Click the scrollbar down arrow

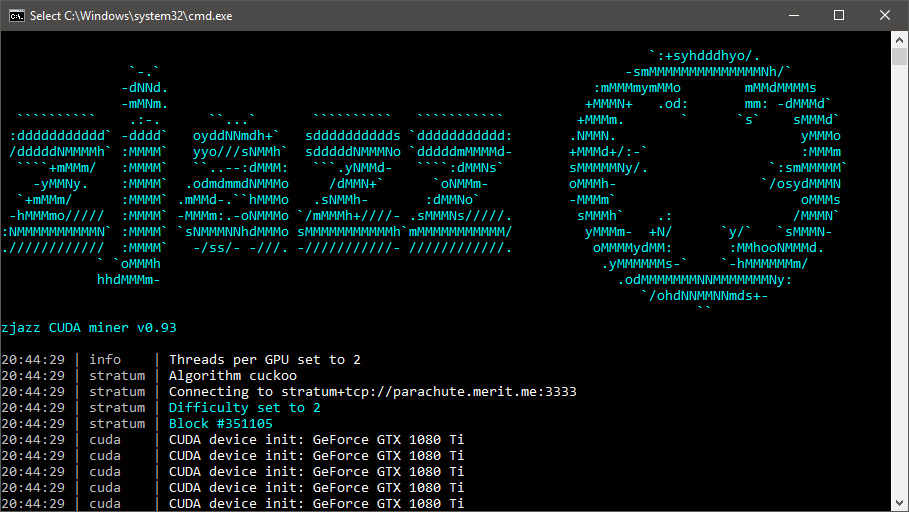tap(899, 503)
